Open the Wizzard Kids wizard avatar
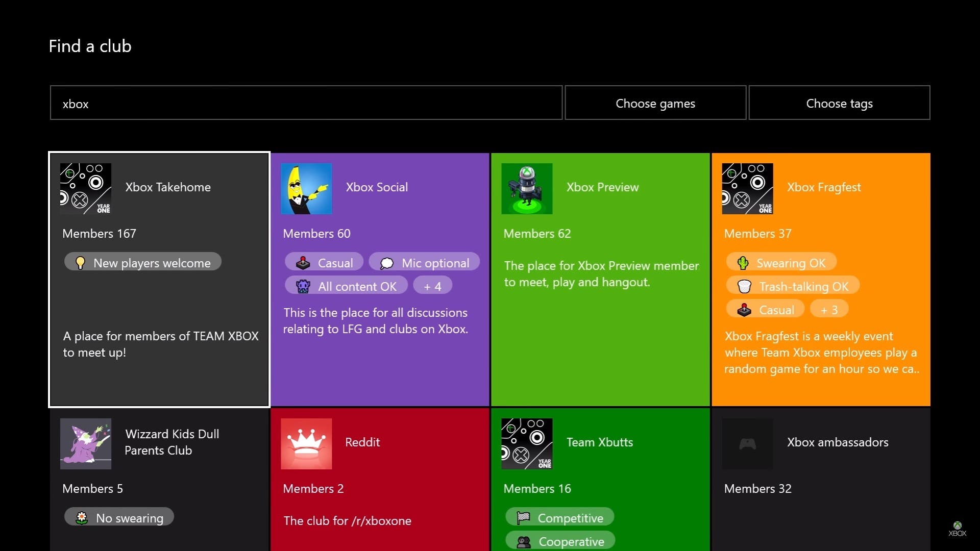This screenshot has width=980, height=551. (86, 444)
